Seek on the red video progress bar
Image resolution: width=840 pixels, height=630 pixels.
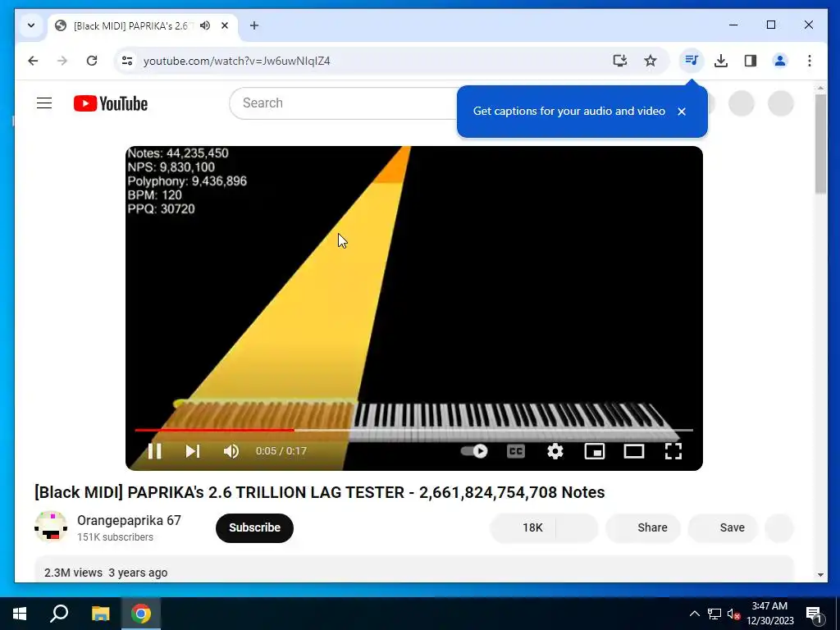tap(413, 430)
